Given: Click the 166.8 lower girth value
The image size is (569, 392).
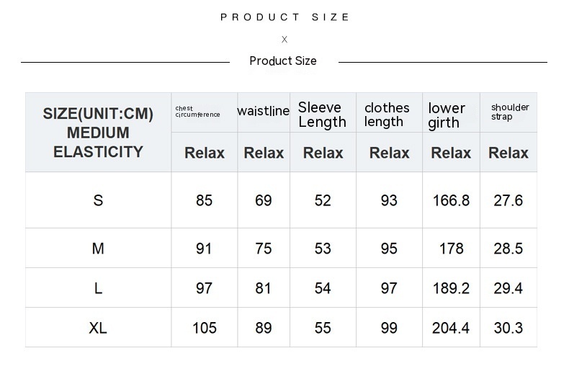Looking at the screenshot, I should (451, 200).
